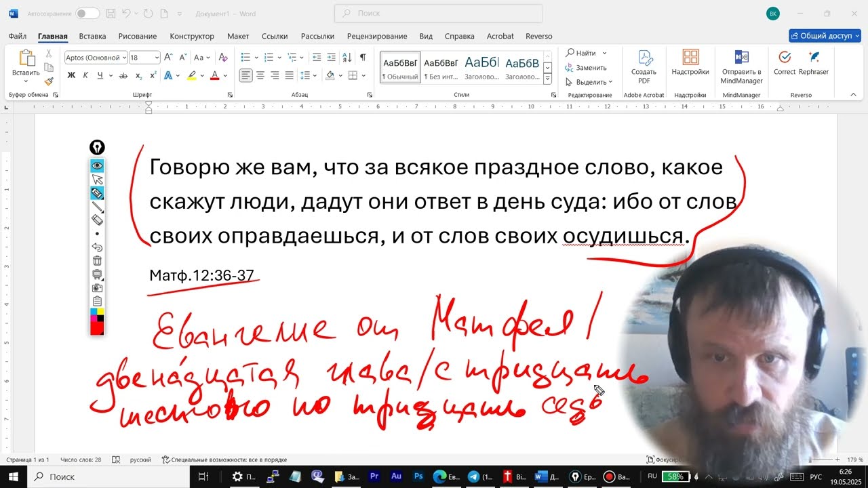
Task: Click Отправить в MindManager button
Action: point(742,66)
